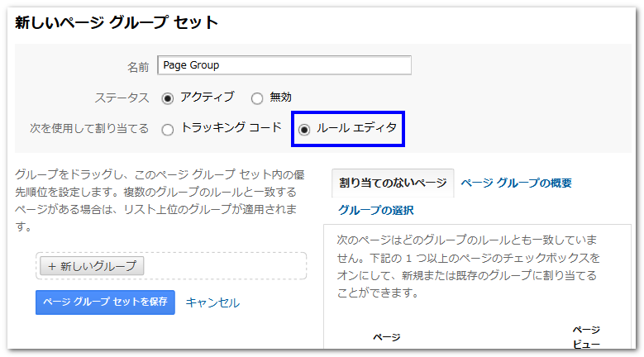644x357 pixels.
Task: Switch to the 割り当てのないページ tab
Action: point(393,183)
